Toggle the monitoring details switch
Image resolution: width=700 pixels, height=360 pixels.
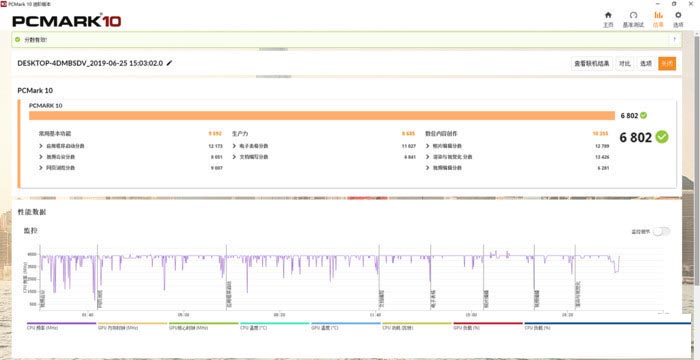(x=661, y=231)
